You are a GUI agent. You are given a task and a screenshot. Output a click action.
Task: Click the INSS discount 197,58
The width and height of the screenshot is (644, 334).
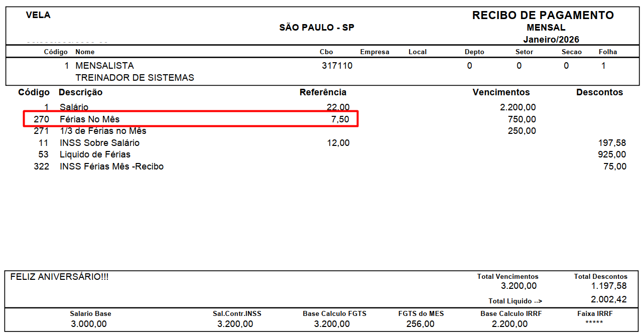point(612,143)
